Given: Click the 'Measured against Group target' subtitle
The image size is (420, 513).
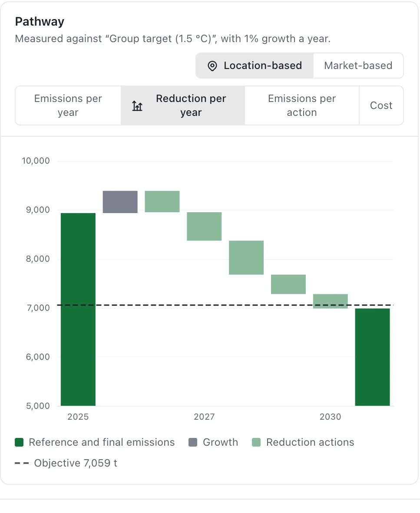Looking at the screenshot, I should (173, 39).
